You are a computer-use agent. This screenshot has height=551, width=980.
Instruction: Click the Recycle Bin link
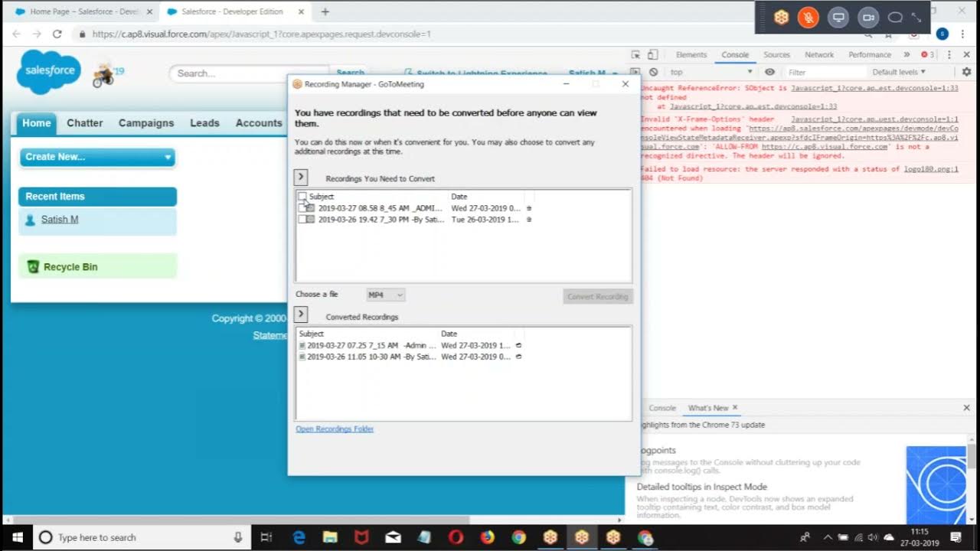[x=70, y=267]
